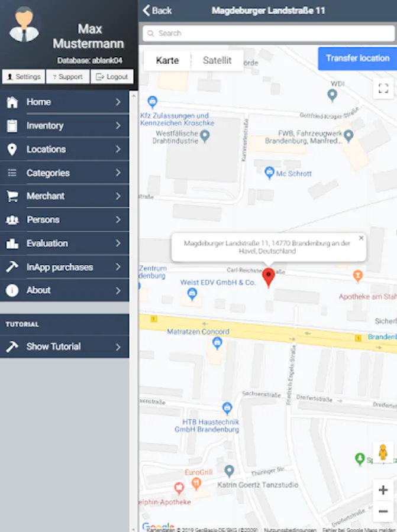Viewport: 397px width, 532px height.
Task: Toggle fullscreen map view icon
Action: [x=383, y=89]
